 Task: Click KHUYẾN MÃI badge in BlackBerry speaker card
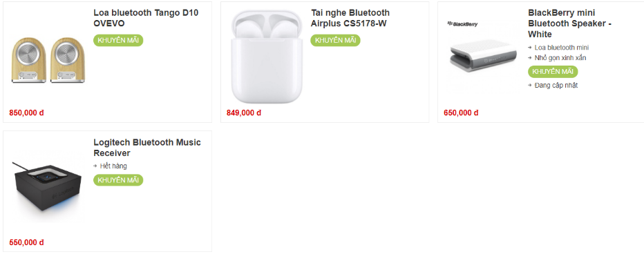pyautogui.click(x=553, y=71)
